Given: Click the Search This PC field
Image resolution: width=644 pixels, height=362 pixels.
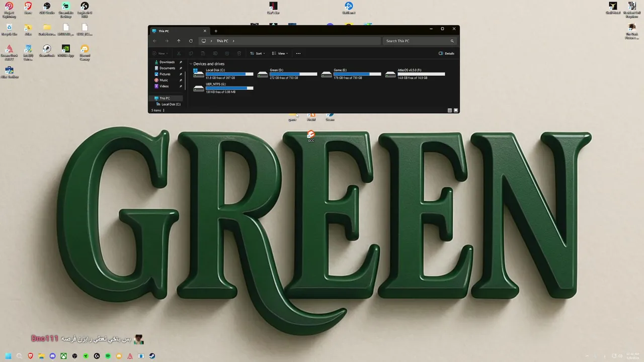Looking at the screenshot, I should [420, 41].
